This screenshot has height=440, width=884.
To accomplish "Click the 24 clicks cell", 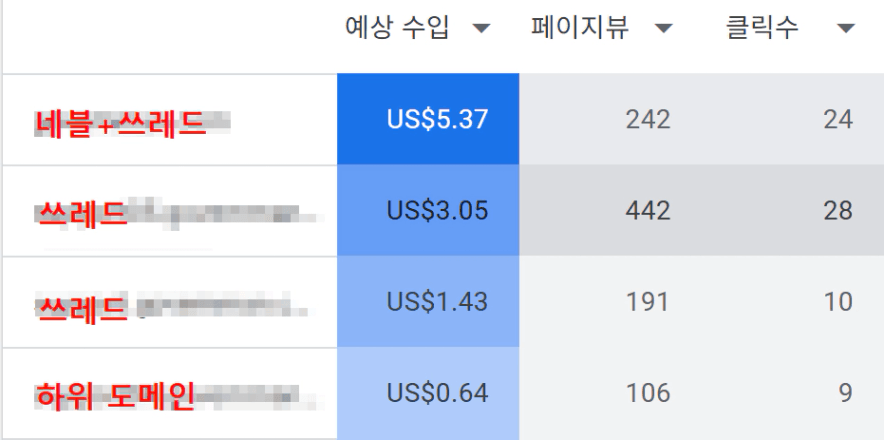I will click(837, 120).
